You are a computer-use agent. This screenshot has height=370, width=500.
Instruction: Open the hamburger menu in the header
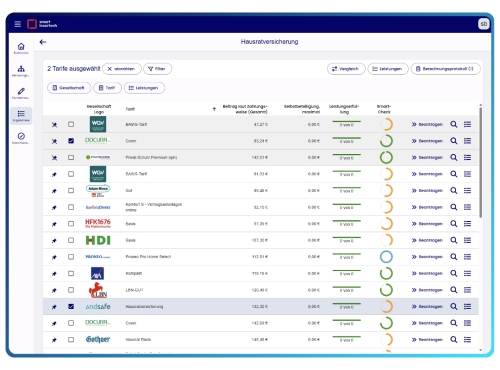18,24
